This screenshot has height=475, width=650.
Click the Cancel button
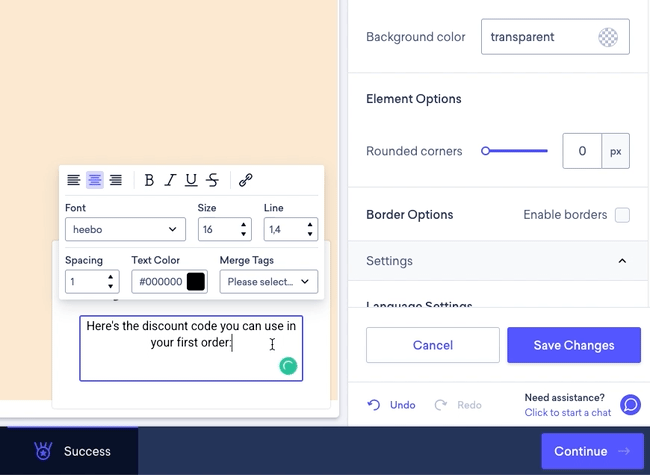[432, 345]
